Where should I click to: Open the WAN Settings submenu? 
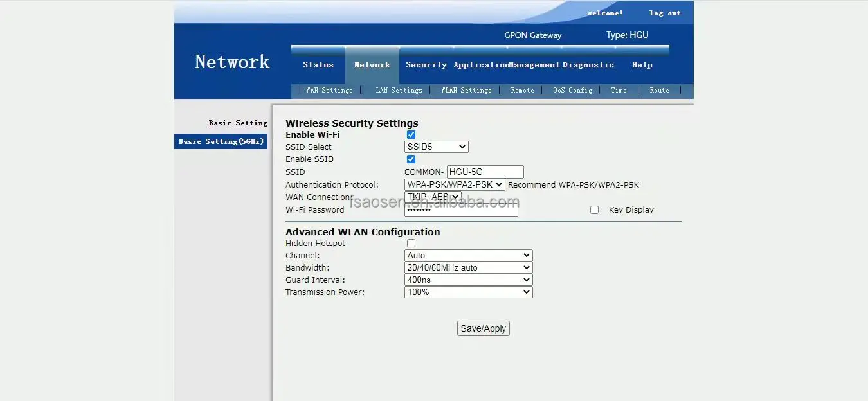(x=329, y=91)
